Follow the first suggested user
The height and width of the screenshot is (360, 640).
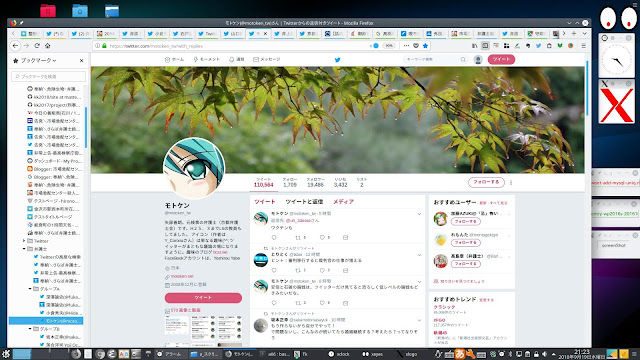[x=465, y=222]
